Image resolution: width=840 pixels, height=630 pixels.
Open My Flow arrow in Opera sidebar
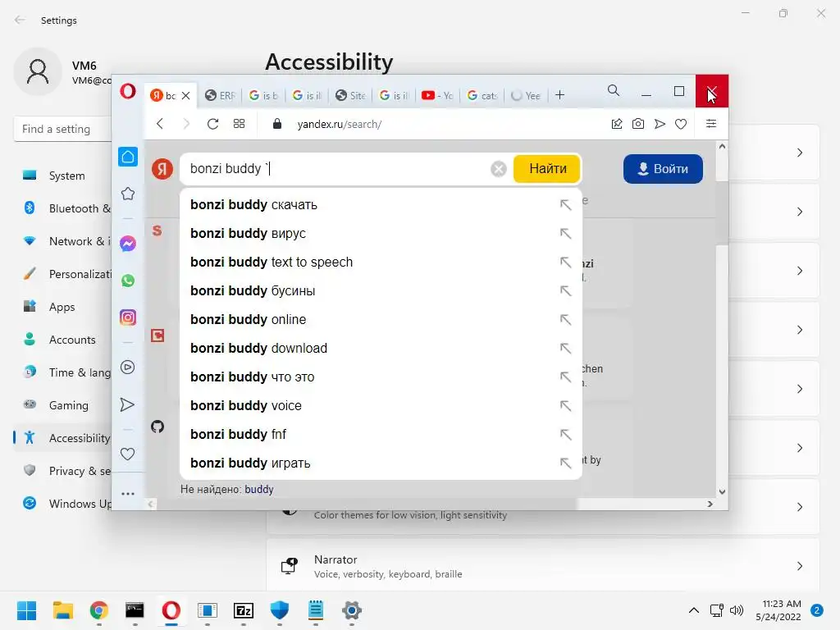click(127, 404)
